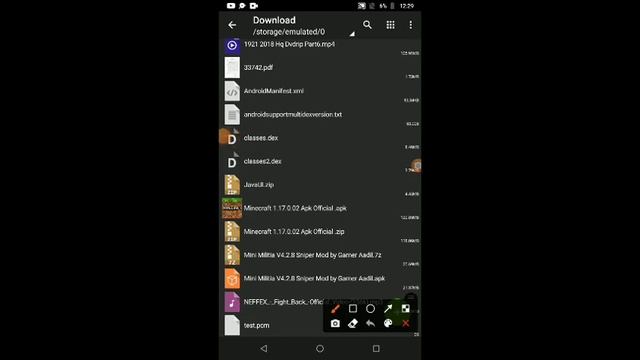640x360 pixels.
Task: Tap the JavaUI.zip archive icon
Action: click(232, 185)
